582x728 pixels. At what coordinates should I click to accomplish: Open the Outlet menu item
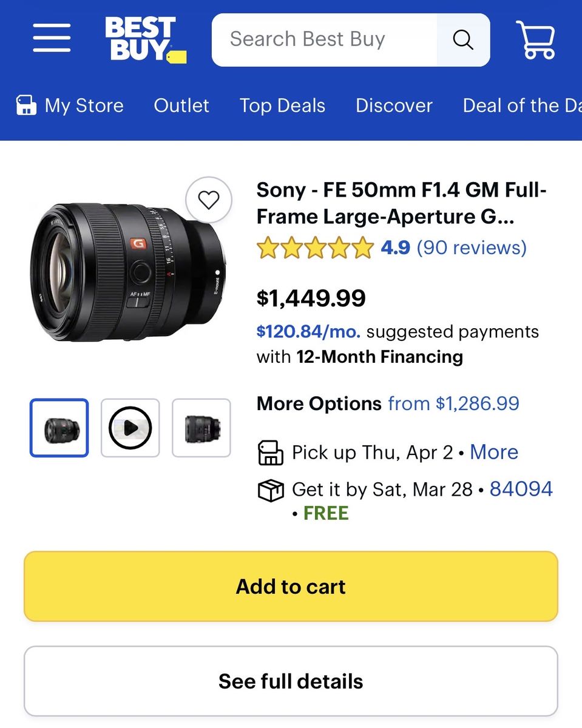(181, 106)
